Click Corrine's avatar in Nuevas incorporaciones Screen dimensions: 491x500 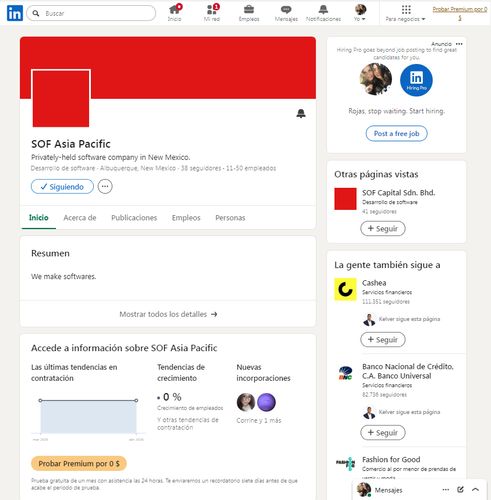(246, 402)
